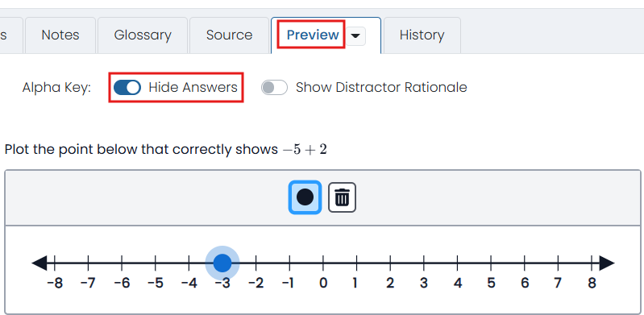Screen dimensions: 644x315
Task: Toggle the Hide Answers switch
Action: (x=127, y=88)
